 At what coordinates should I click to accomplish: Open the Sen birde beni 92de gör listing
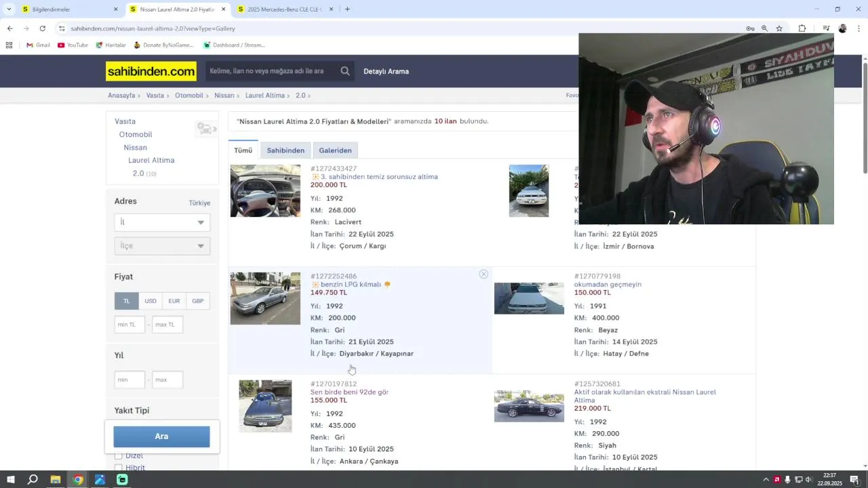(x=349, y=392)
